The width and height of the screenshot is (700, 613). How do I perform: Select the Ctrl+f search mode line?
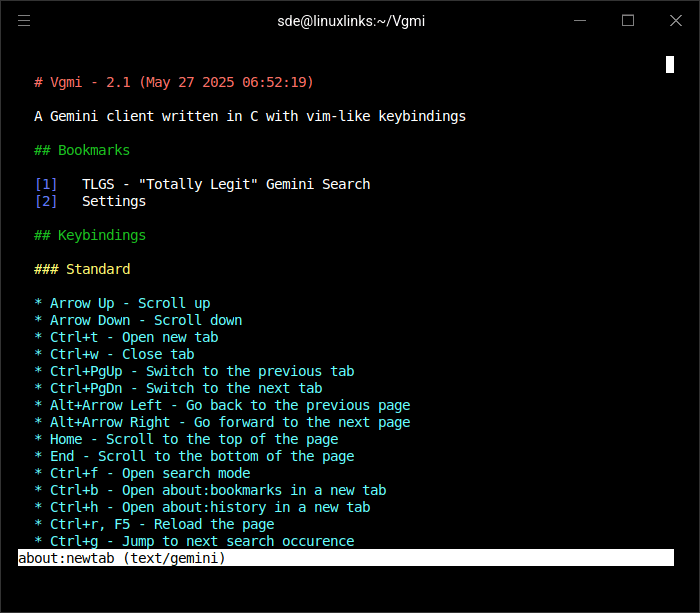142,473
